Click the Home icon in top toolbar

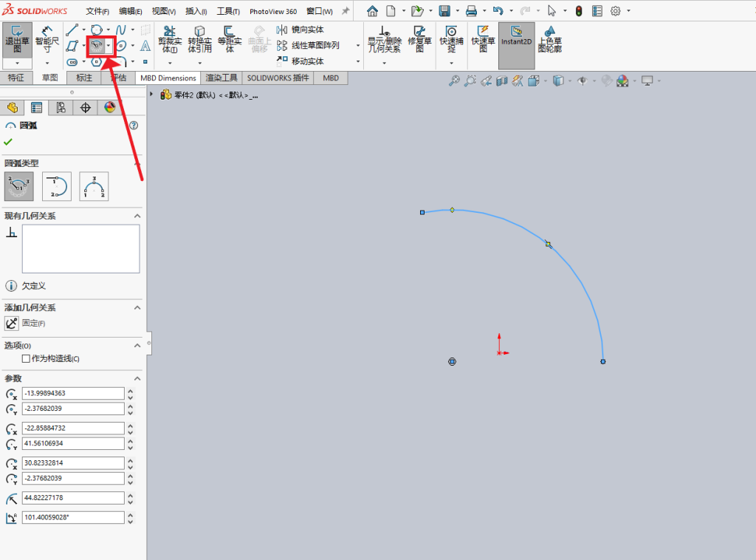click(372, 10)
